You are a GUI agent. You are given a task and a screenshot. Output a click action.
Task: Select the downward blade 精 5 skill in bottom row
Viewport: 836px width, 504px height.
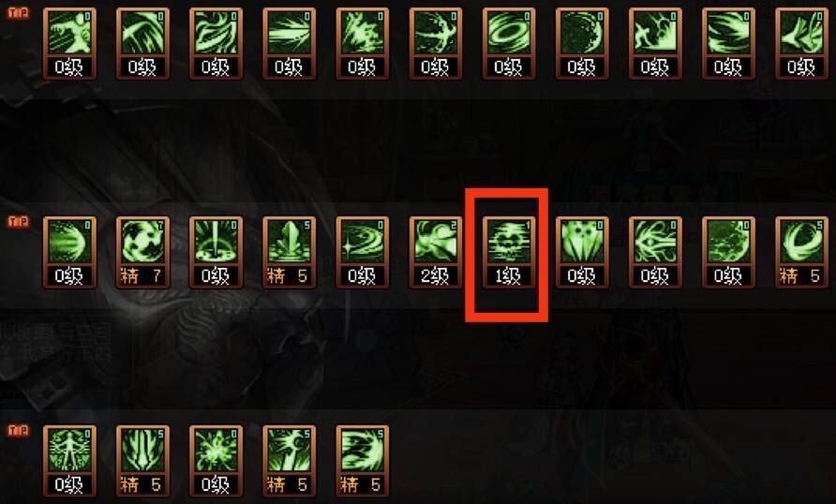tap(142, 462)
